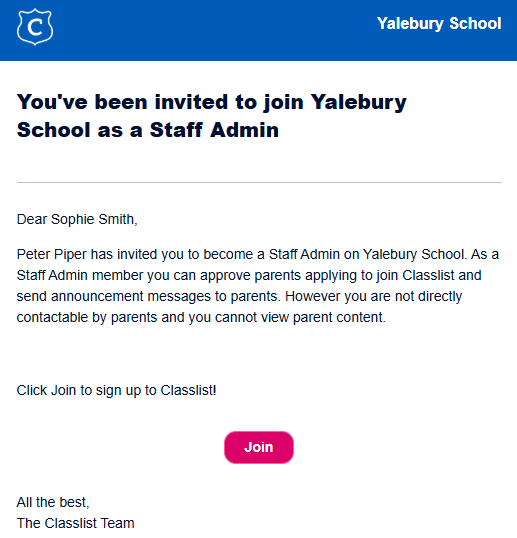
Task: Click the Click Join to sign up line
Action: point(116,390)
